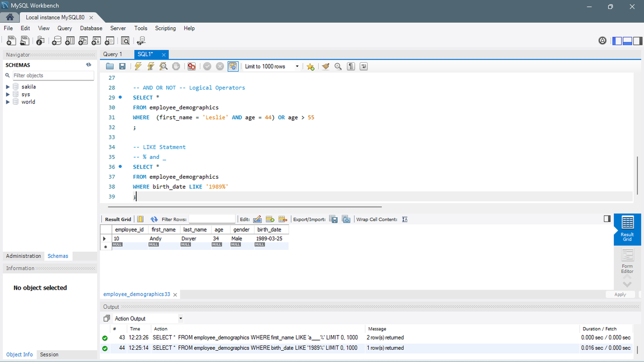Go to the home screen tab
The height and width of the screenshot is (362, 644).
pyautogui.click(x=9, y=17)
